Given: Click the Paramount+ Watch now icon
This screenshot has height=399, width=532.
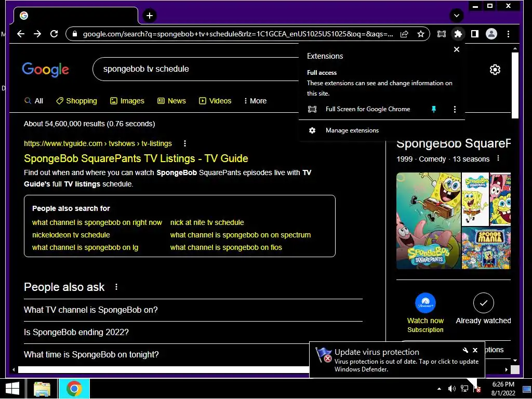Looking at the screenshot, I should pos(425,303).
